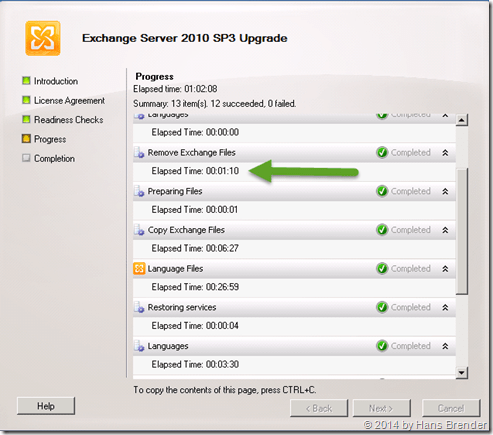Screen dimensions: 493x435
Task: Click the Summary 13 item(s) line
Action: (215, 104)
